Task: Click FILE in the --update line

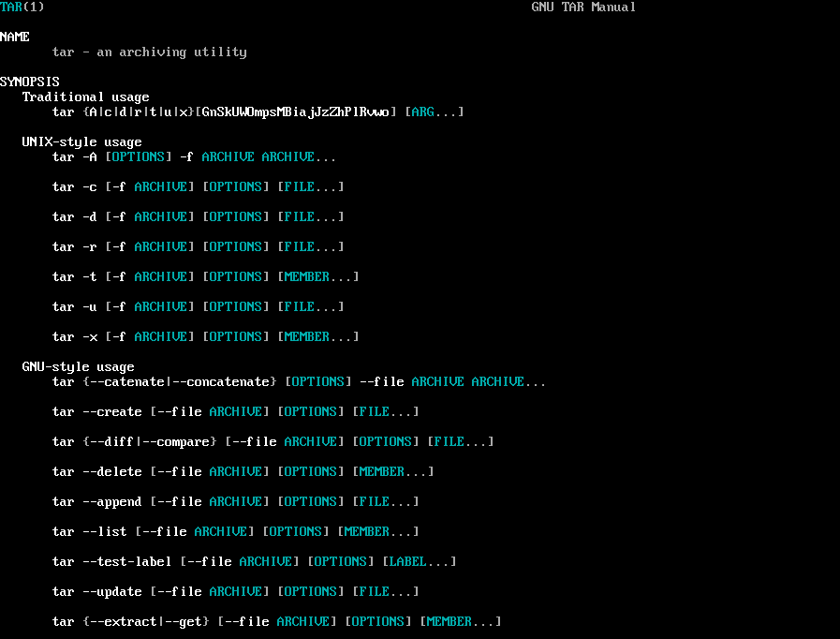Action: coord(375,592)
